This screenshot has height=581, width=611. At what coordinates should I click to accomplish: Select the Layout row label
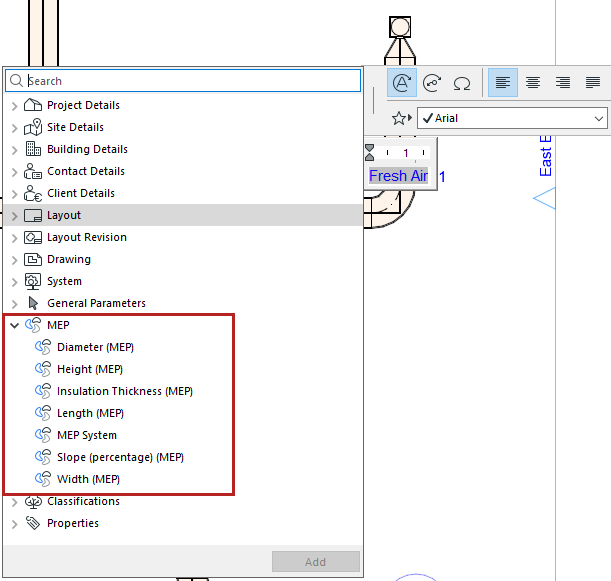64,215
